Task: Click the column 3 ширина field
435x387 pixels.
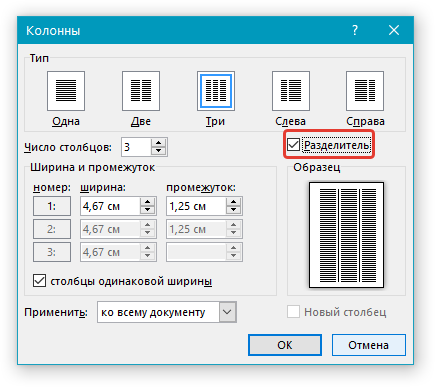Action: click(x=110, y=252)
